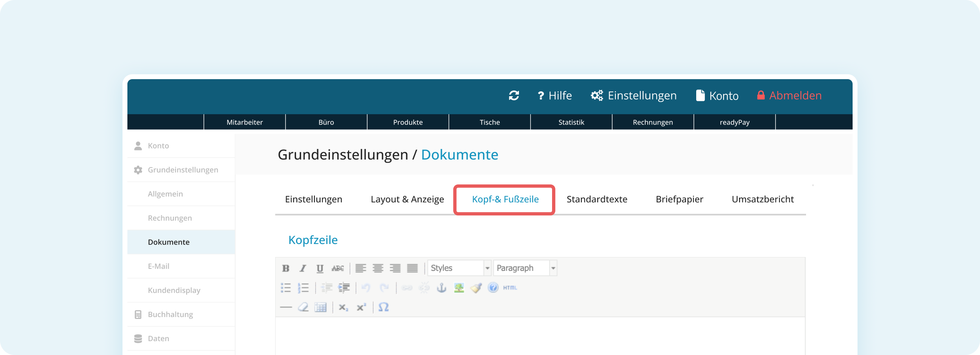The image size is (980, 355).
Task: Open the Styles dropdown
Action: click(x=459, y=268)
